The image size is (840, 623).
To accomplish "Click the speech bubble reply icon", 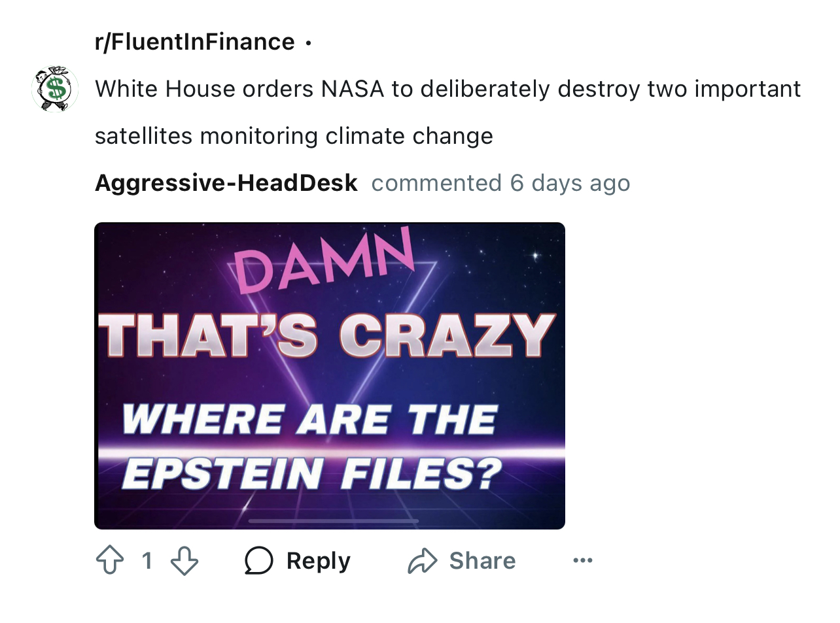I will [258, 560].
